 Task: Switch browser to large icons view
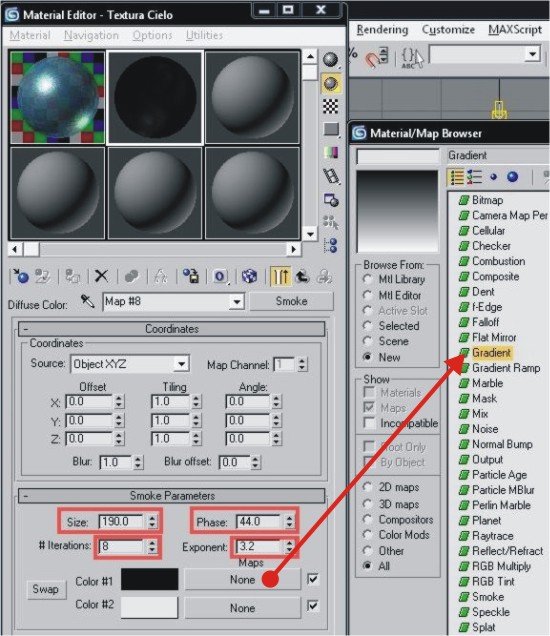pyautogui.click(x=513, y=177)
